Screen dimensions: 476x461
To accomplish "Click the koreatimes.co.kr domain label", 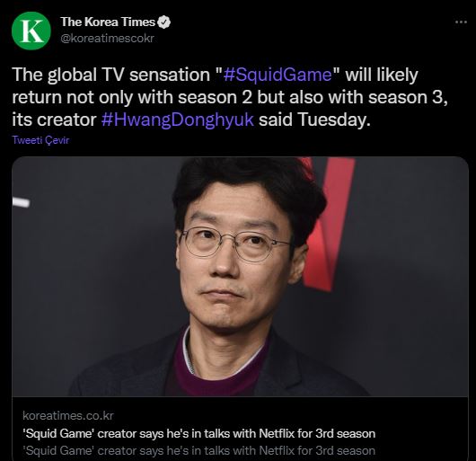I will coord(68,415).
